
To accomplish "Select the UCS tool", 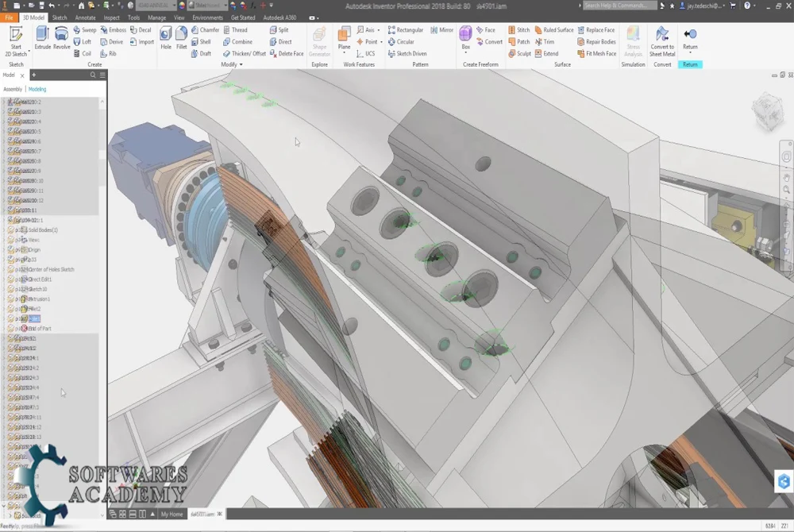I will point(365,54).
